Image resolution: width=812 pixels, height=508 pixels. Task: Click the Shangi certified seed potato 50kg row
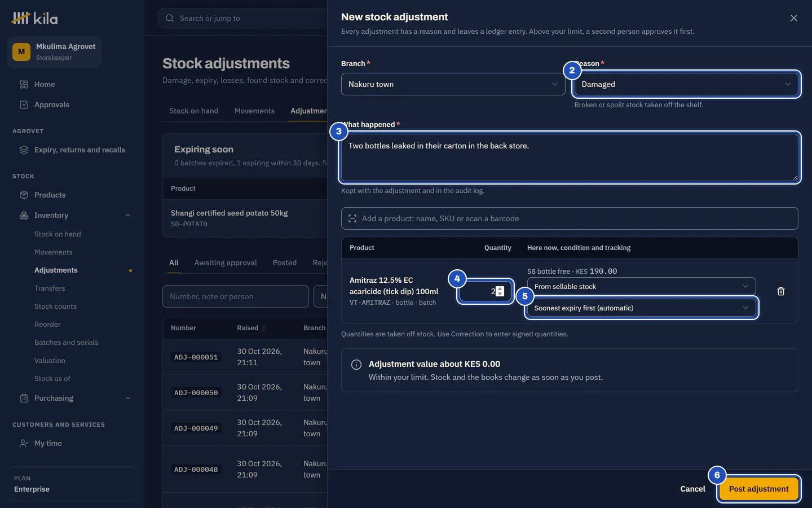point(245,218)
